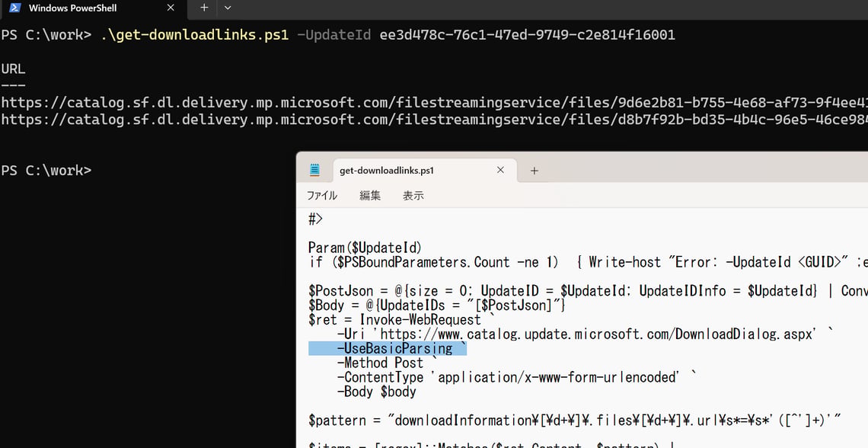868x448 pixels.
Task: Click the -Uri DownloadDialog.aspx line
Action: [584, 334]
